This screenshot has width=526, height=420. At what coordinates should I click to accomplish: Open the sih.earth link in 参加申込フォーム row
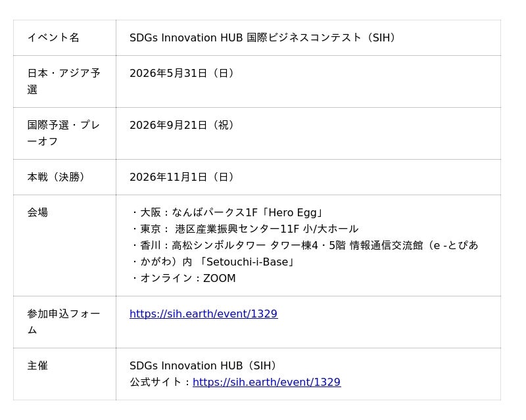coord(203,314)
